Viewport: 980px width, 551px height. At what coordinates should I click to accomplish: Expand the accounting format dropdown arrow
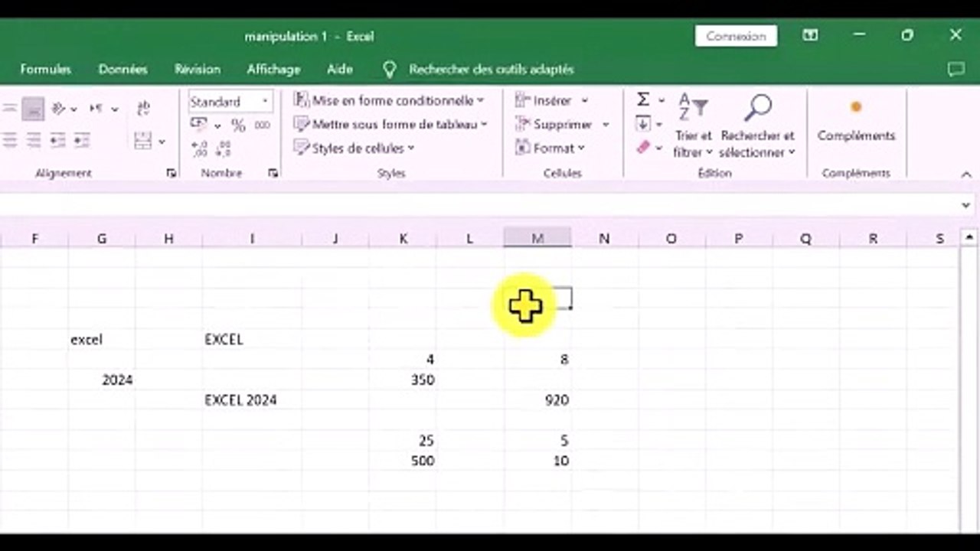(x=217, y=126)
